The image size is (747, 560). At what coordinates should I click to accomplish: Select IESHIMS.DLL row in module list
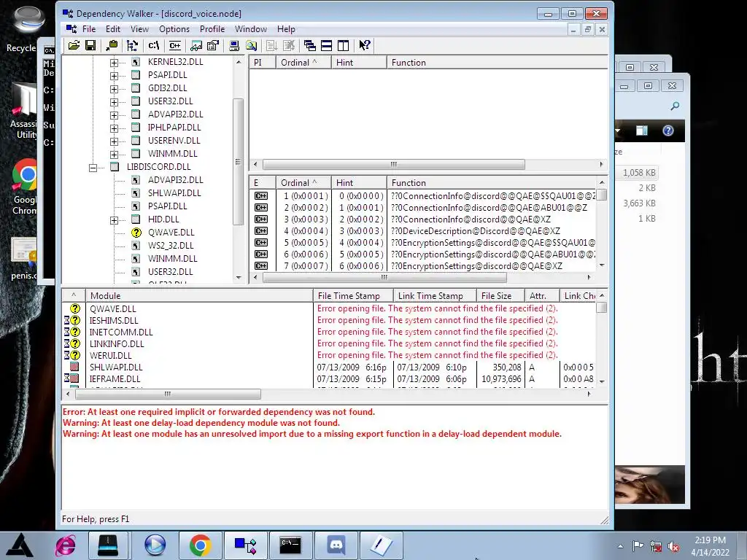tap(329, 321)
